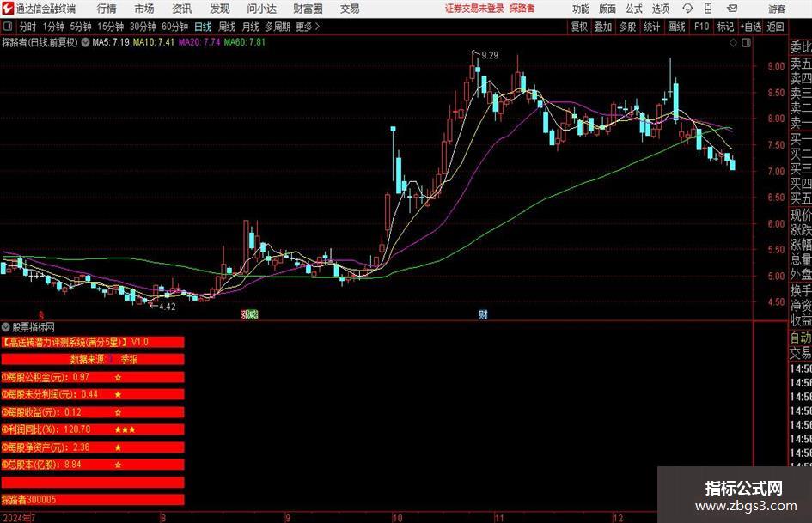Screen dimensions: 812x523
Task: Click the 返回 back button
Action: (x=775, y=27)
